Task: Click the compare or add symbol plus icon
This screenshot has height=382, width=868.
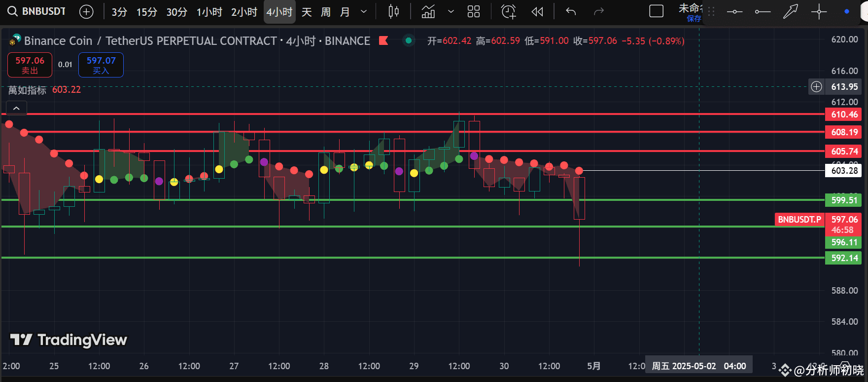Action: [86, 12]
